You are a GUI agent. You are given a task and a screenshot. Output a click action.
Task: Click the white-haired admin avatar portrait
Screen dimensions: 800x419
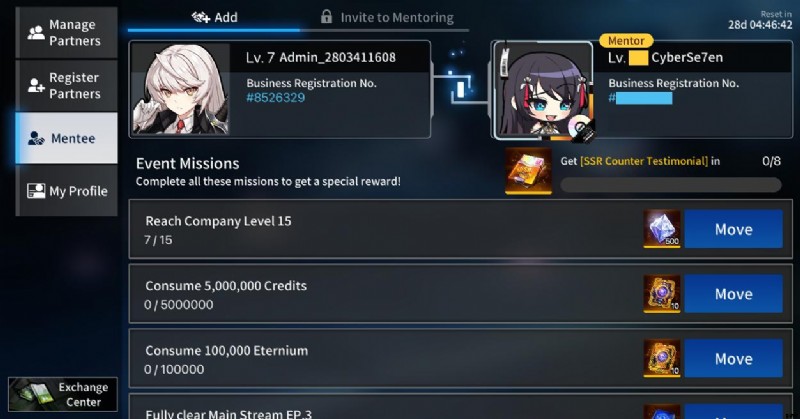(180, 89)
